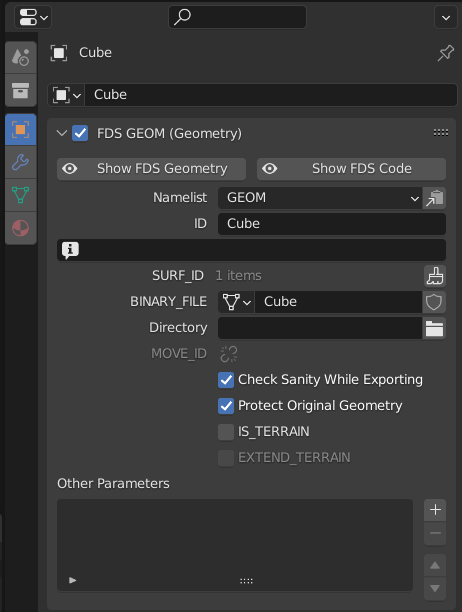Click the Show FDS Geometry button
Screen dimensions: 462x612
tap(151, 169)
